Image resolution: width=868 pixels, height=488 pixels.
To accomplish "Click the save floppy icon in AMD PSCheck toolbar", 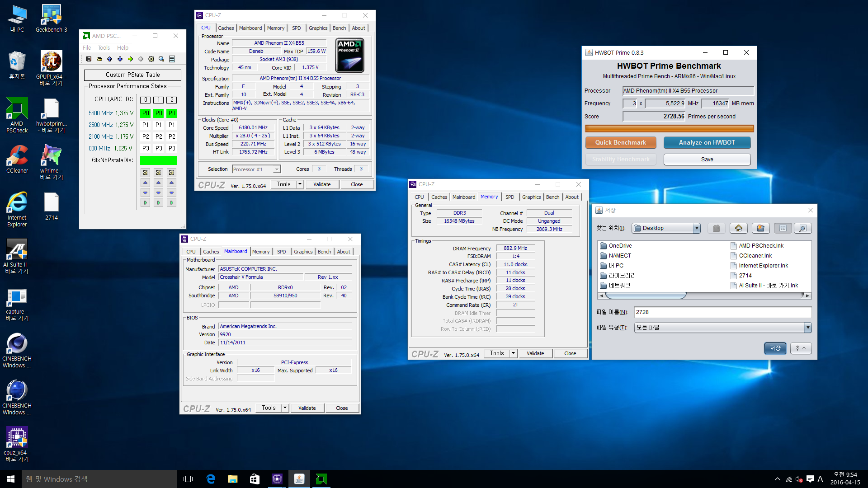I will (x=89, y=59).
